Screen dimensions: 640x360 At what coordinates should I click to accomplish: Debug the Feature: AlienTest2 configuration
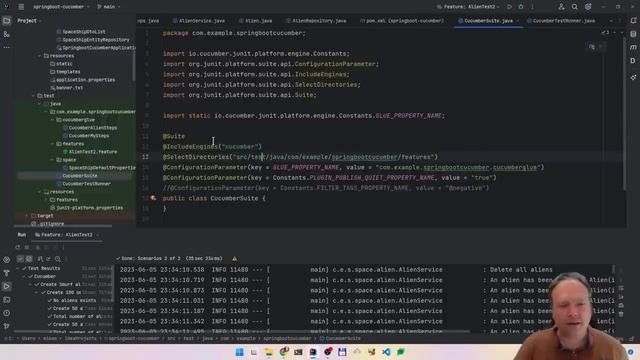point(521,7)
